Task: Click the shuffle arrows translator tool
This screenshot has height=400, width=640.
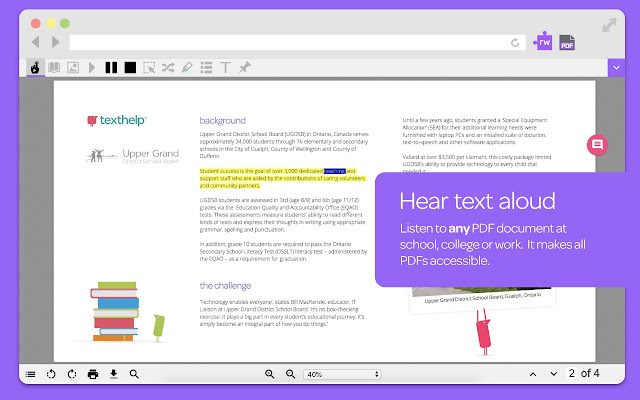Action: point(168,67)
